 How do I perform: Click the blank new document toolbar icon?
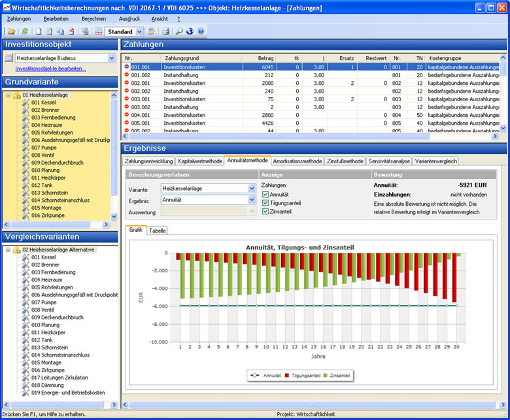(x=39, y=31)
